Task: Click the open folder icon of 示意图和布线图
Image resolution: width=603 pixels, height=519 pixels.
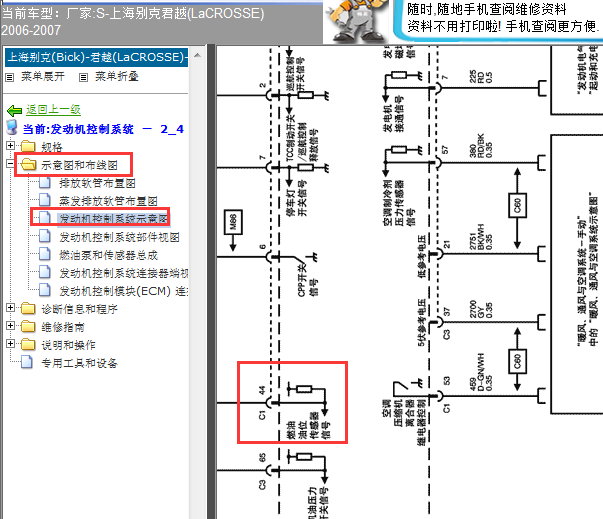Action: (x=28, y=165)
